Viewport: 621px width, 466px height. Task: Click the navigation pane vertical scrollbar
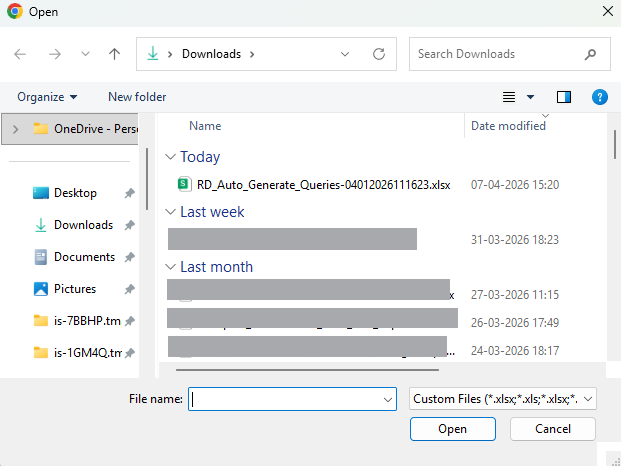147,179
